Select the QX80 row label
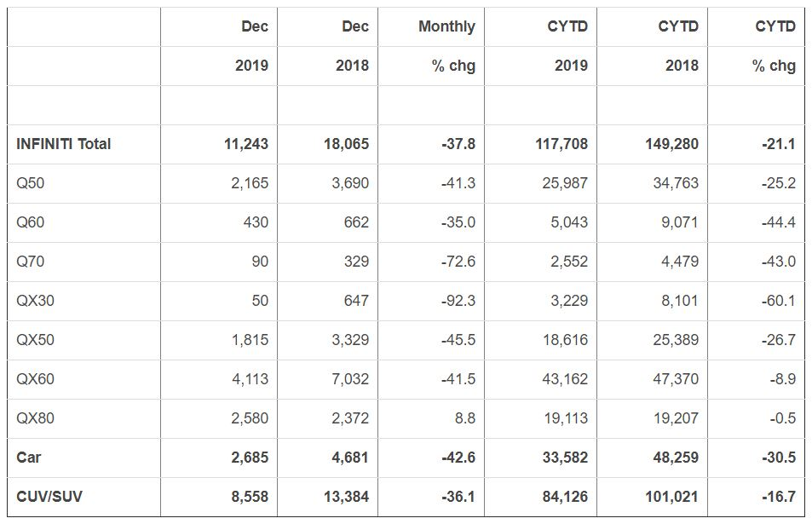The width and height of the screenshot is (812, 524). point(35,418)
